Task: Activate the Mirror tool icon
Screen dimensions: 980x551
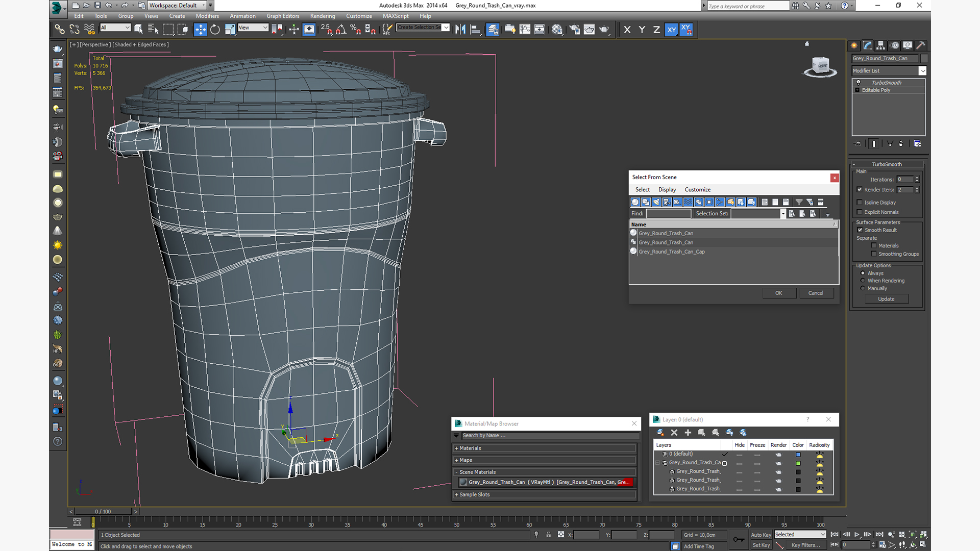Action: pyautogui.click(x=460, y=30)
